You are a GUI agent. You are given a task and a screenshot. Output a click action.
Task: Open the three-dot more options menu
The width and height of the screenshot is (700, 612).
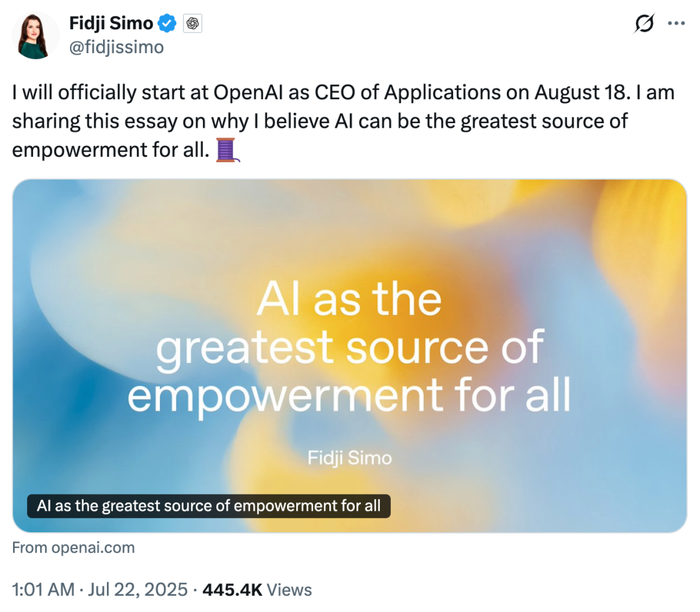[x=676, y=23]
